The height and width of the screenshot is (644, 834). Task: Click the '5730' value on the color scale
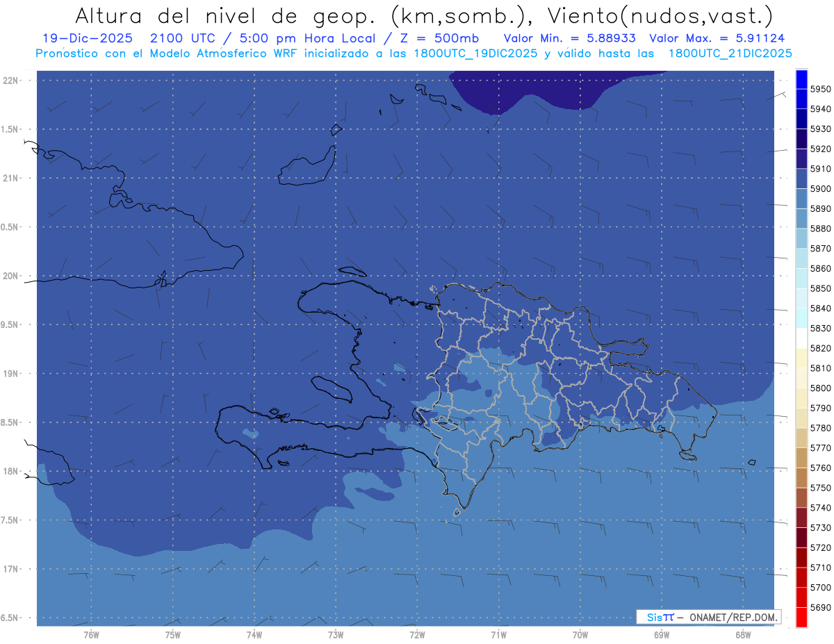[820, 528]
